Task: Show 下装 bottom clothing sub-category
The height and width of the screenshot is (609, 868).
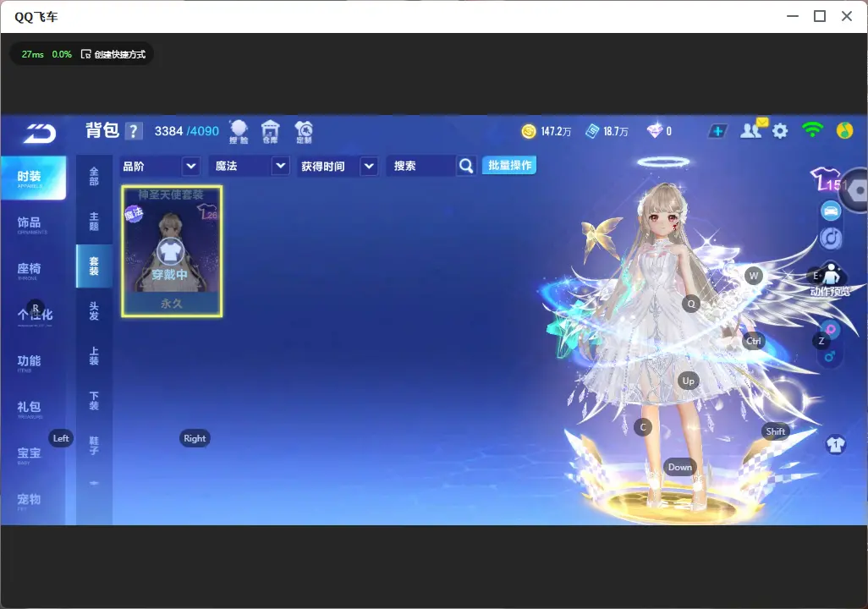Action: point(94,401)
